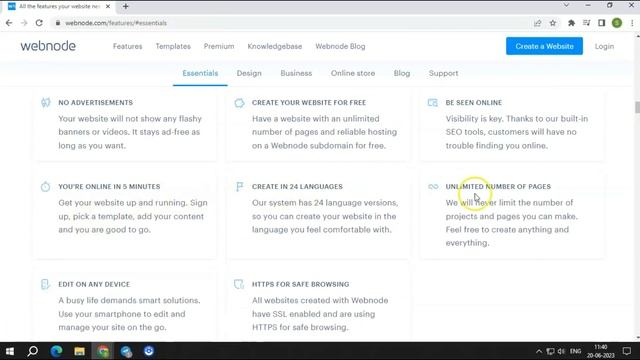Screen dimensions: 640x360
Task: Switch to the Online store tab
Action: click(353, 73)
